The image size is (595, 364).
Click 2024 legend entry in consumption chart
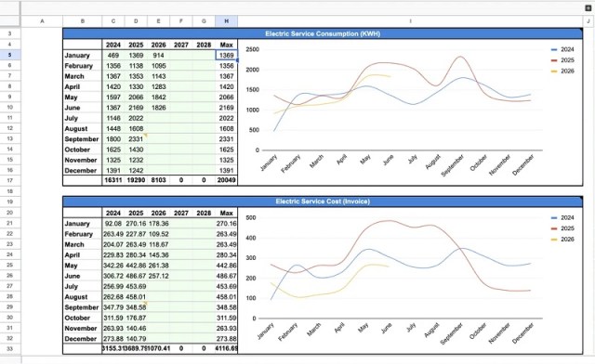pos(563,49)
